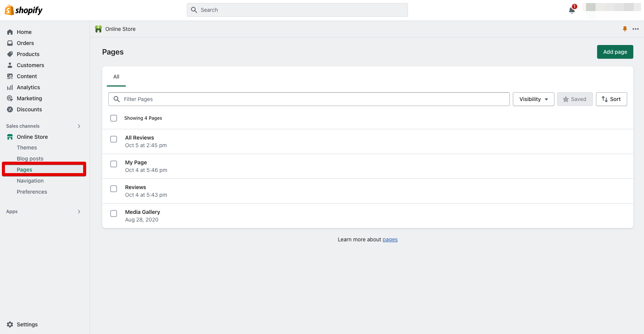Open Navigation under Online Store
The image size is (644, 334).
click(30, 181)
